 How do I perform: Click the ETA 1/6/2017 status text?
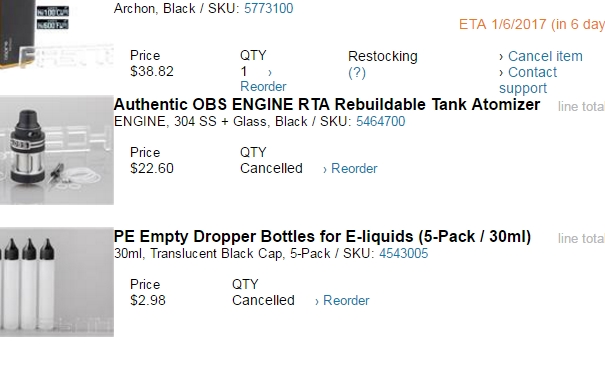click(x=532, y=24)
